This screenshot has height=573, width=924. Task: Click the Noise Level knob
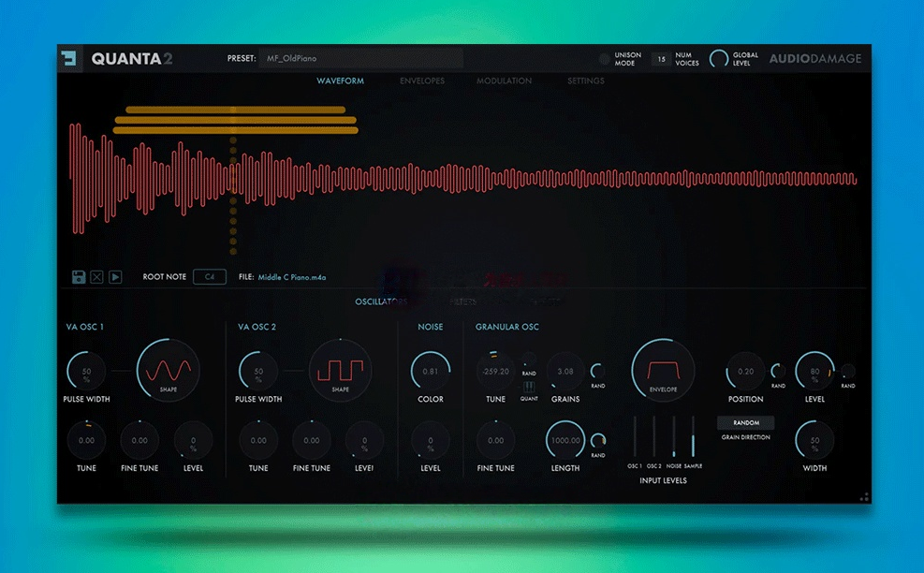pos(431,440)
